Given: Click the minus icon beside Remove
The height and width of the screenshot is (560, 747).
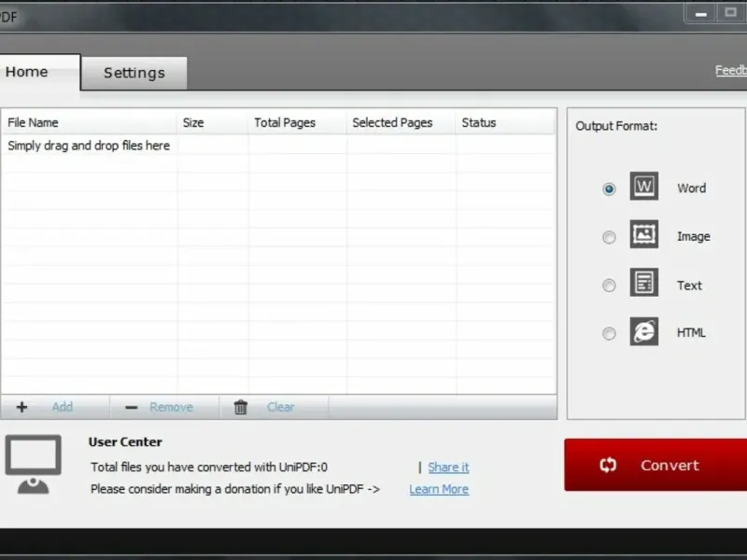Looking at the screenshot, I should 131,407.
